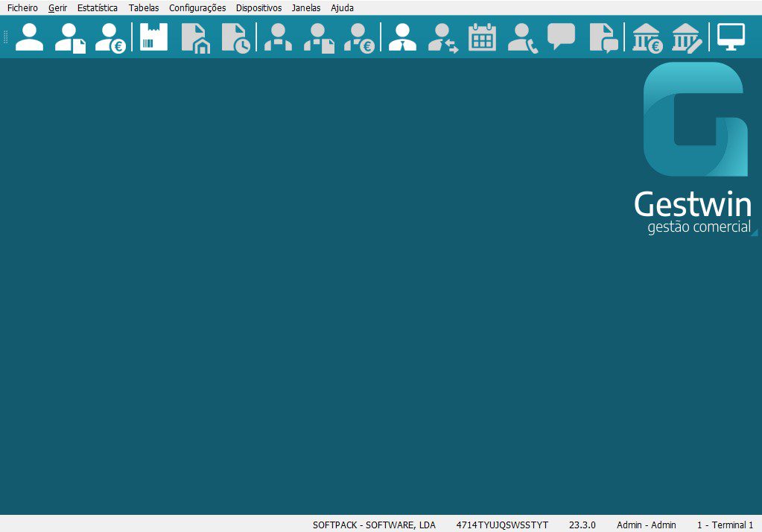Click the license code '4714TYUJQSWSSTYT'
This screenshot has height=532, width=762.
point(502,525)
